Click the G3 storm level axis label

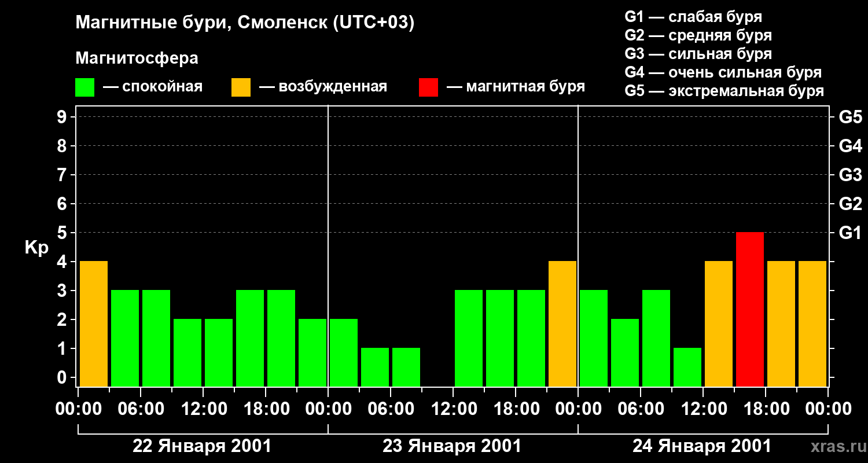[850, 175]
